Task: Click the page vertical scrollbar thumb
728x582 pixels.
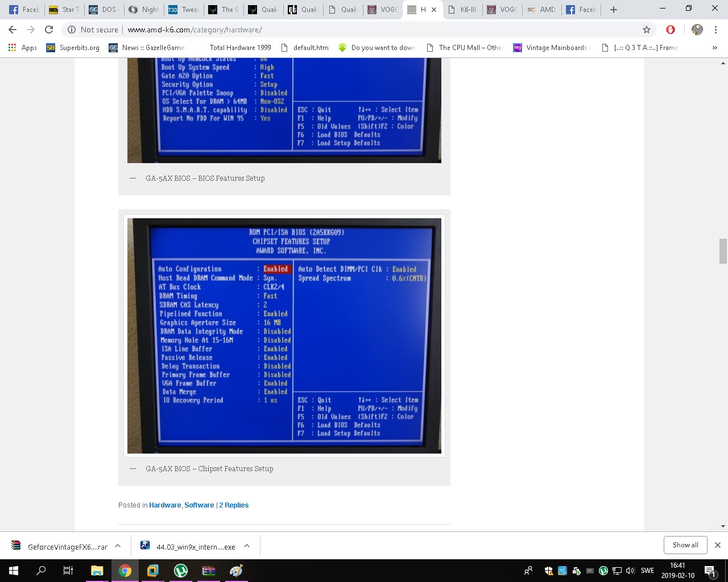Action: (x=723, y=251)
